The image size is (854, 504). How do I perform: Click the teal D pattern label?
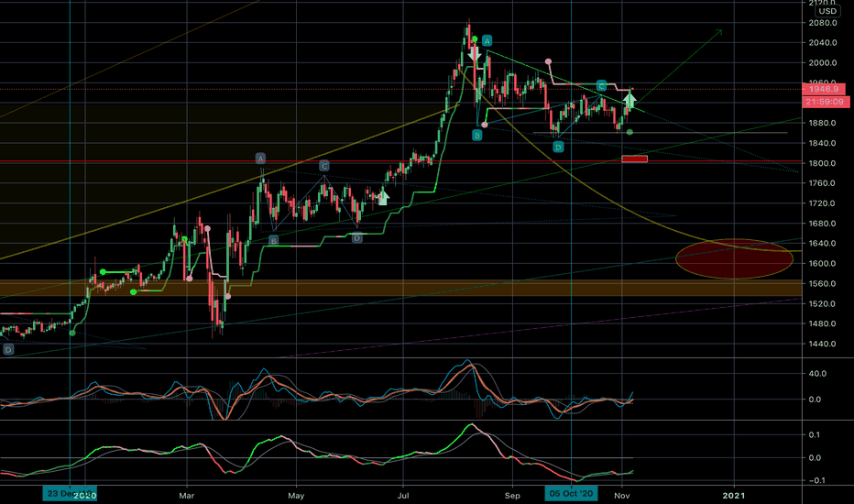[x=558, y=148]
